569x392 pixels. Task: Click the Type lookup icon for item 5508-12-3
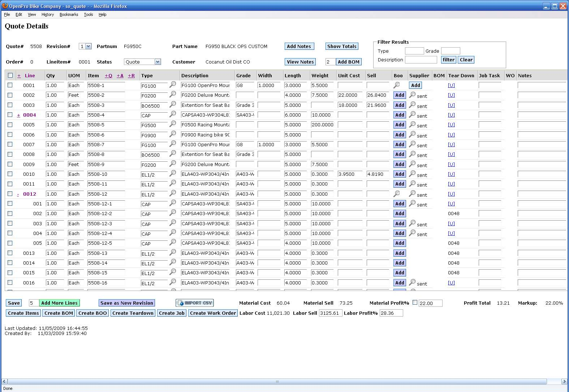(173, 223)
